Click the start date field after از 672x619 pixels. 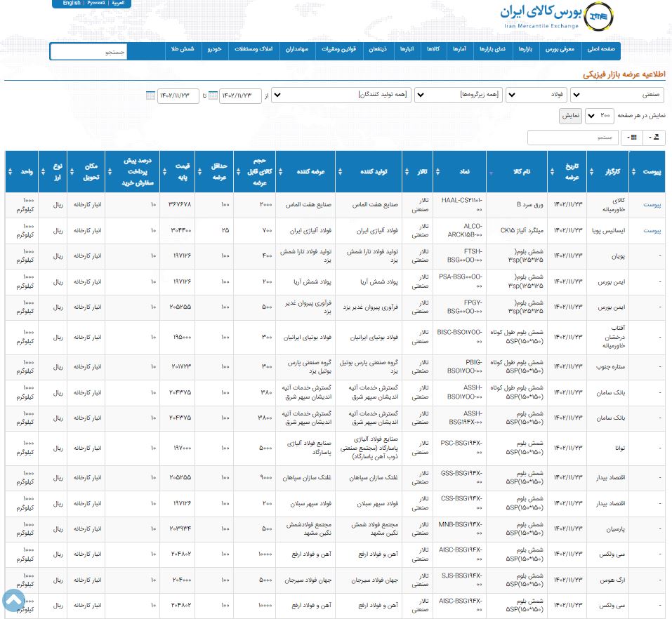pyautogui.click(x=240, y=95)
